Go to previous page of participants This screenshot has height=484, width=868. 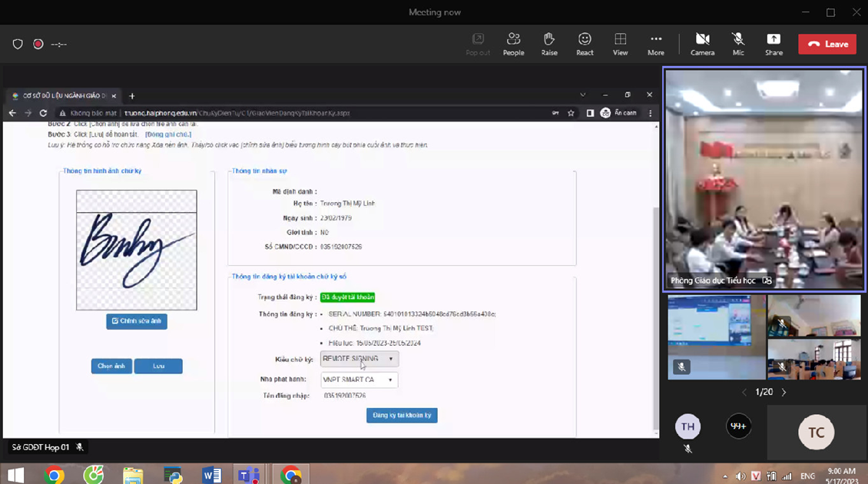[744, 392]
